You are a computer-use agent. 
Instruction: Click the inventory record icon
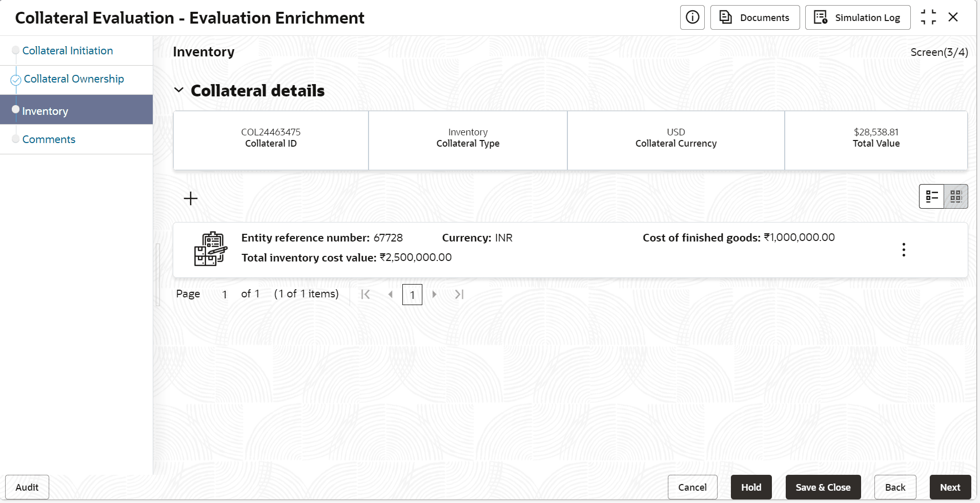tap(210, 249)
